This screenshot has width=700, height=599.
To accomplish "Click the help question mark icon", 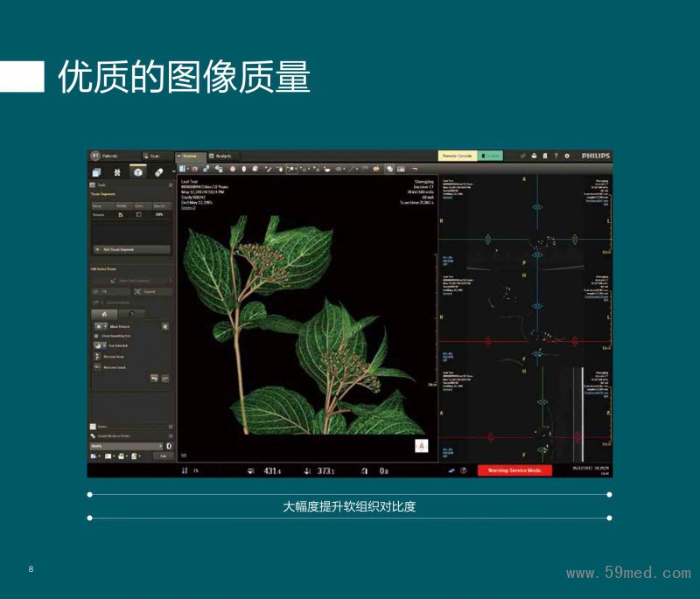I will (556, 156).
